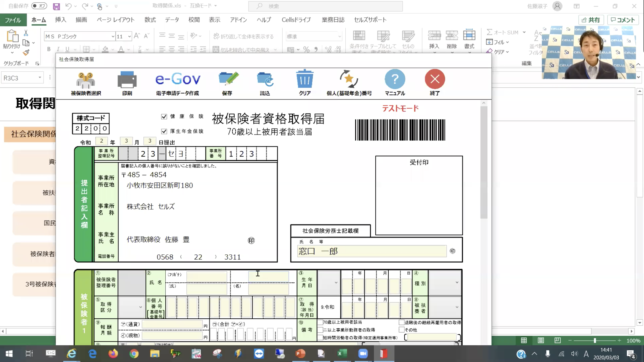The height and width of the screenshot is (362, 644).
Task: Open File Explorer from the taskbar
Action: point(155,353)
